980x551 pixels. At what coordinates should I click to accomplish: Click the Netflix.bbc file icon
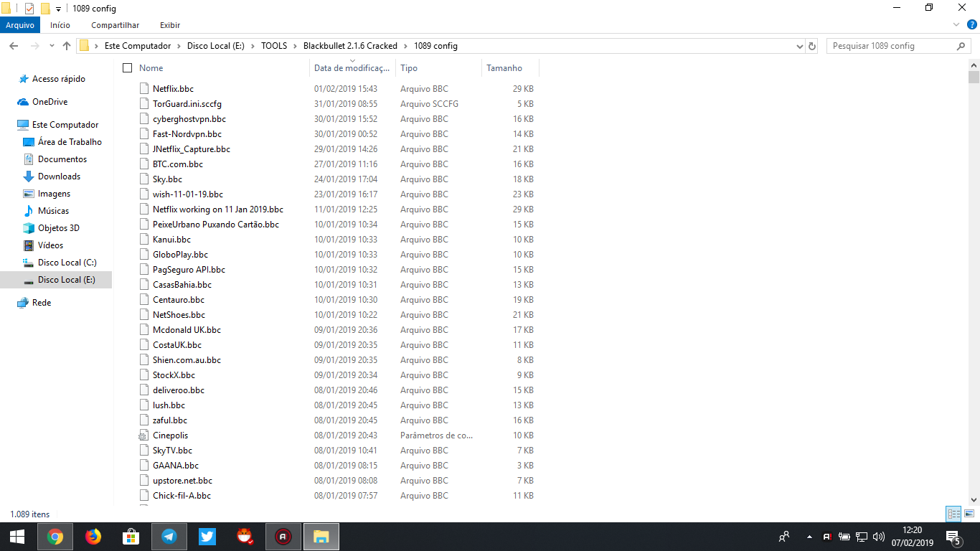click(143, 89)
